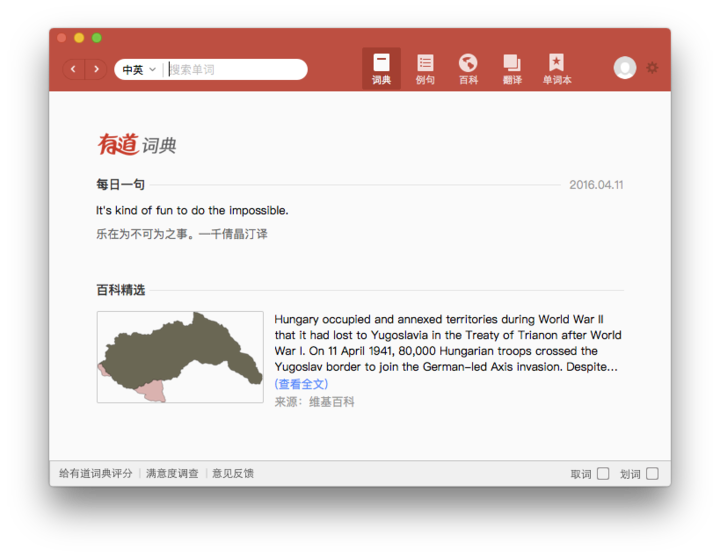This screenshot has width=720, height=557.
Task: Open settings via the gear icon
Action: point(652,68)
